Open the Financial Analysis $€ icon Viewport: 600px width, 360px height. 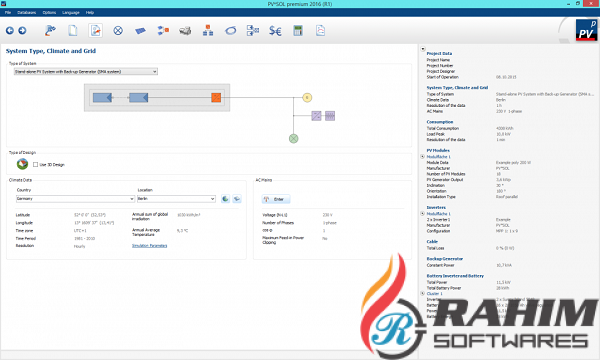[x=275, y=31]
